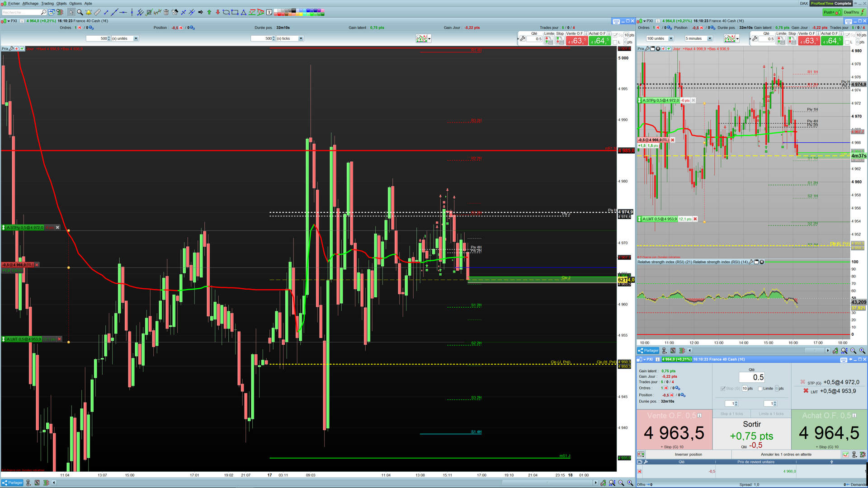
Task: Select the text annotation tool
Action: coord(269,12)
